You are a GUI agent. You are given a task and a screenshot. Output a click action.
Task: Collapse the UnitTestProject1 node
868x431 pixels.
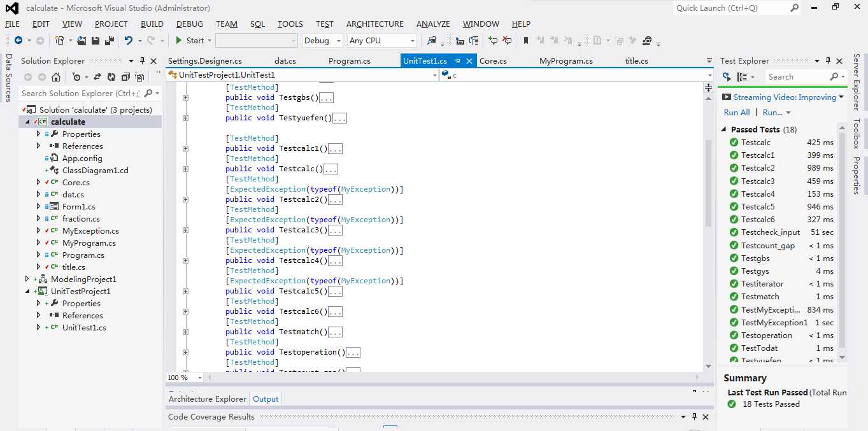coord(27,291)
